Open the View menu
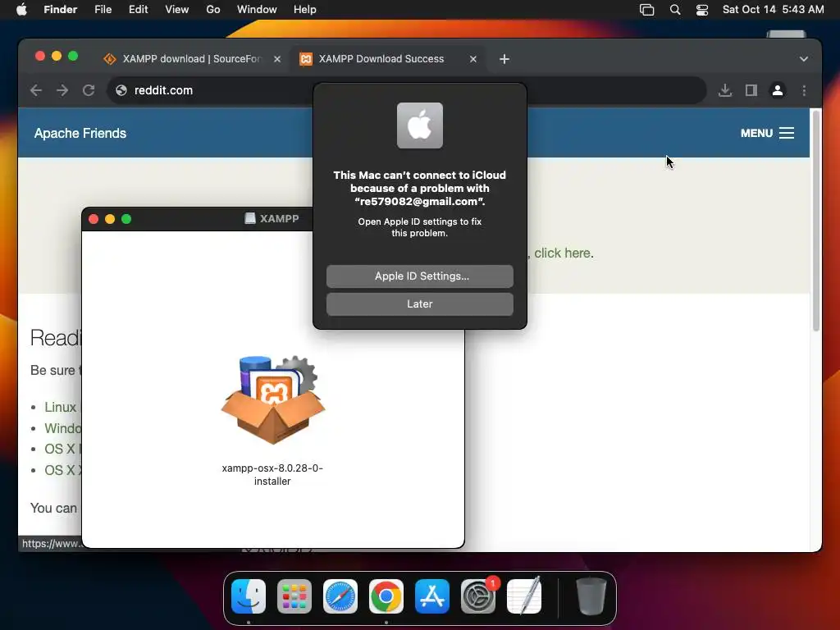This screenshot has height=630, width=840. point(177,10)
